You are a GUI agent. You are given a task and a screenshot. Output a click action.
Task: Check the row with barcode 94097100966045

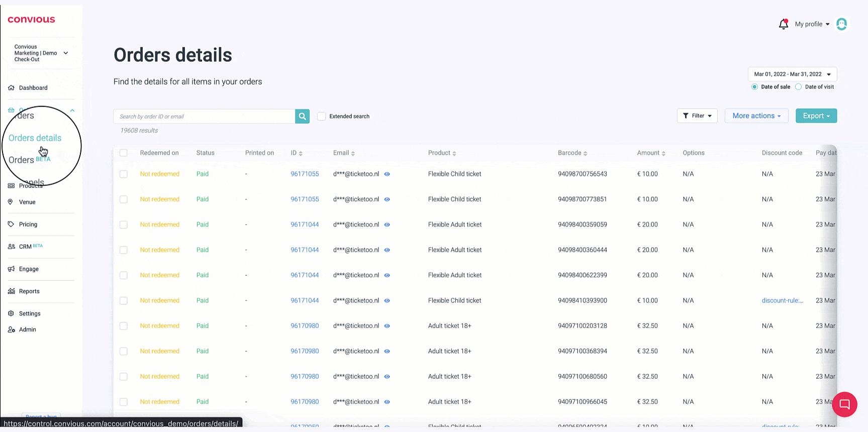(124, 402)
